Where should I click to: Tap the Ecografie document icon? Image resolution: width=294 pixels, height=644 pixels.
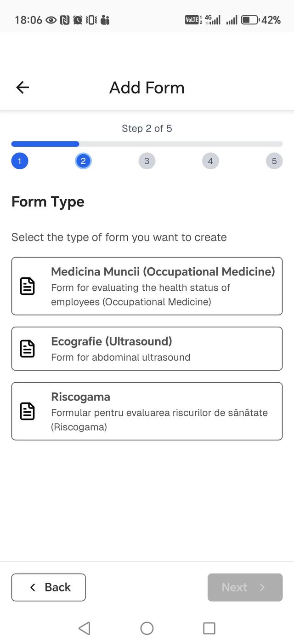pos(28,349)
